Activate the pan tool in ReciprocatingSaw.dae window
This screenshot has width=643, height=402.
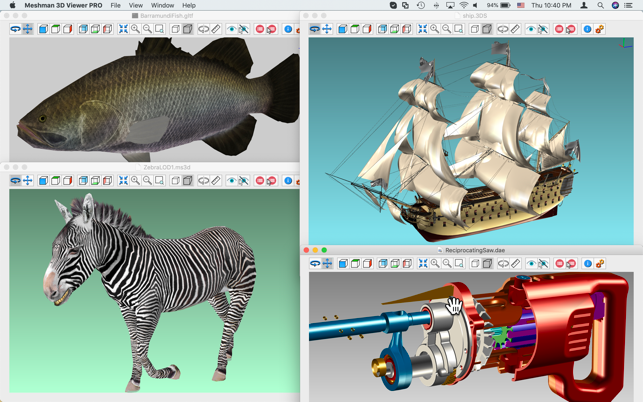pyautogui.click(x=327, y=263)
